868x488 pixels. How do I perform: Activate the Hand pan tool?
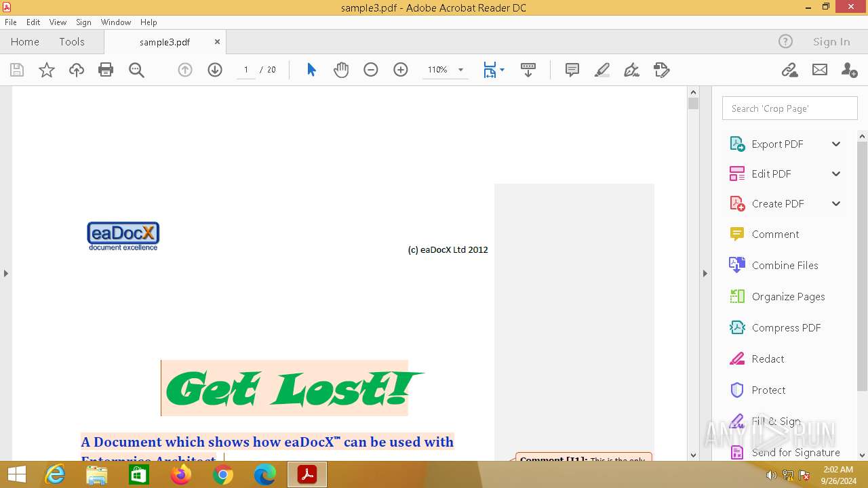(x=341, y=70)
